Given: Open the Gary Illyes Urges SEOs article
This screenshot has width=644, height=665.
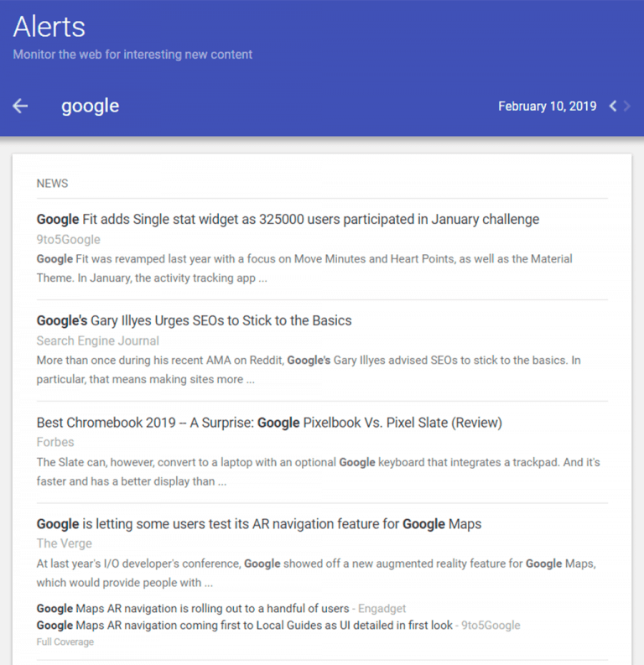Looking at the screenshot, I should 194,321.
